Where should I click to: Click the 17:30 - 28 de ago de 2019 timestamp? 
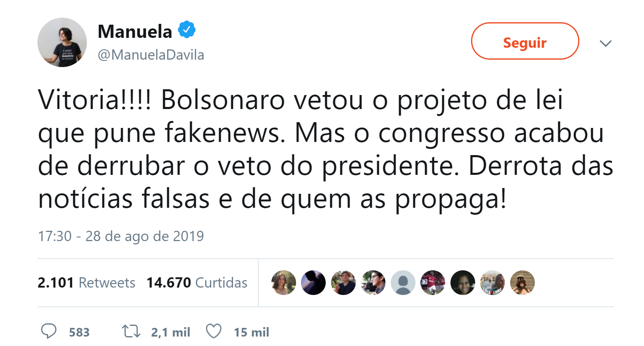pyautogui.click(x=121, y=236)
